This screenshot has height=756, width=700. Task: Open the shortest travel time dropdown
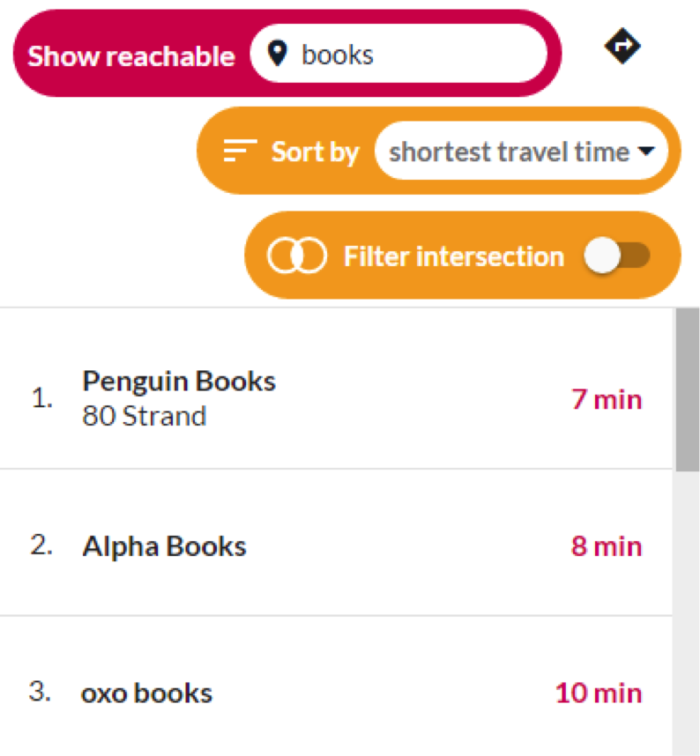pyautogui.click(x=521, y=151)
